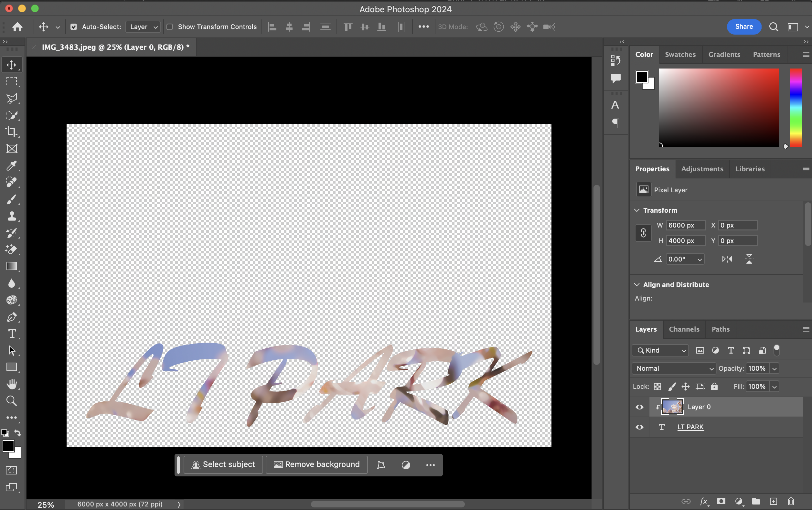Select the Horizontal Type tool

click(x=11, y=334)
